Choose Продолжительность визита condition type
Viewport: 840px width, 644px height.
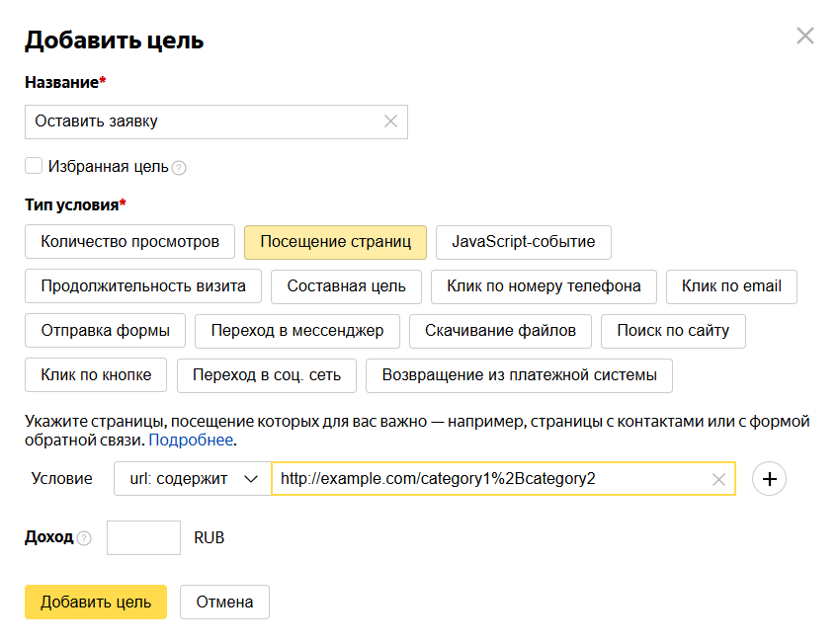click(x=143, y=286)
